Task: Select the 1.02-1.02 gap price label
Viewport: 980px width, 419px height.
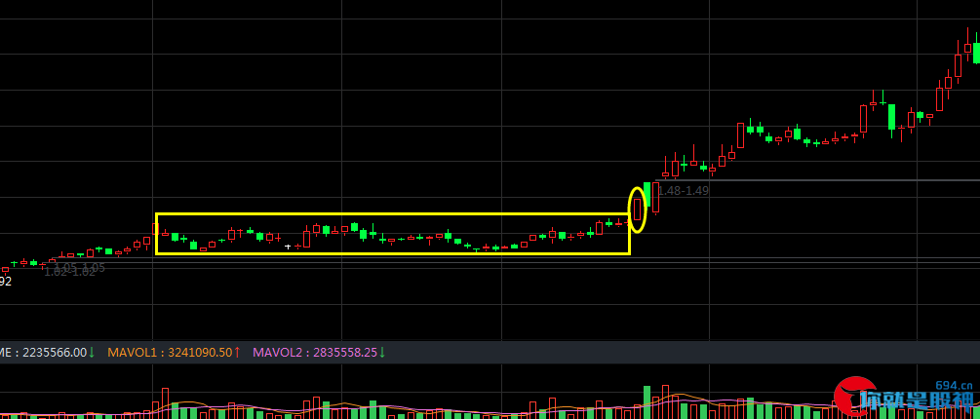Action: click(x=69, y=272)
